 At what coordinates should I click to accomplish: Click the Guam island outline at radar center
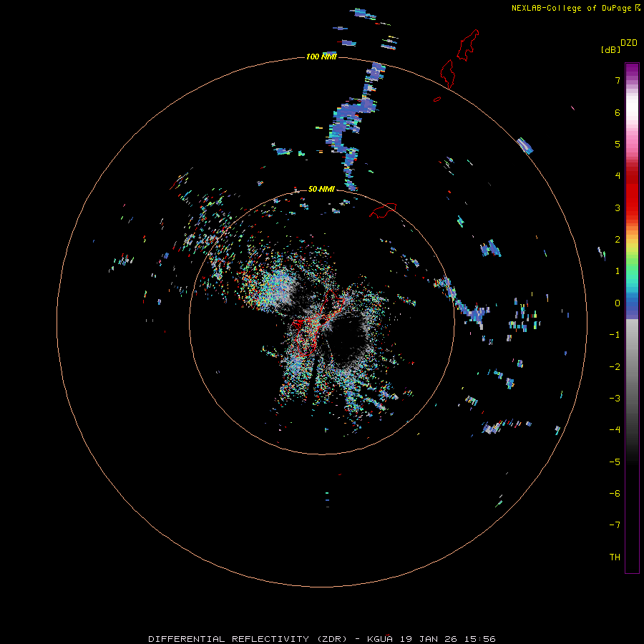pos(318,323)
